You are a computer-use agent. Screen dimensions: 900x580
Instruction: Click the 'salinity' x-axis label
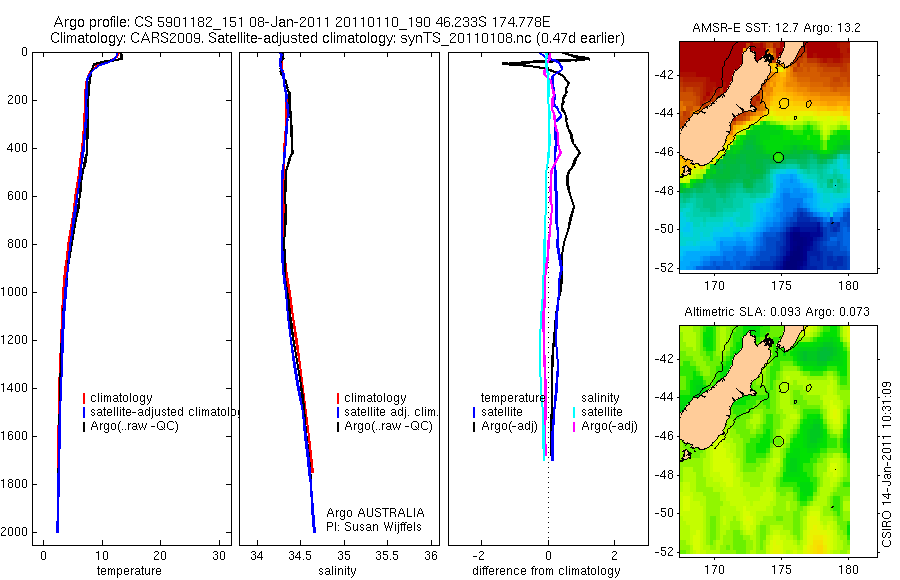click(x=337, y=571)
